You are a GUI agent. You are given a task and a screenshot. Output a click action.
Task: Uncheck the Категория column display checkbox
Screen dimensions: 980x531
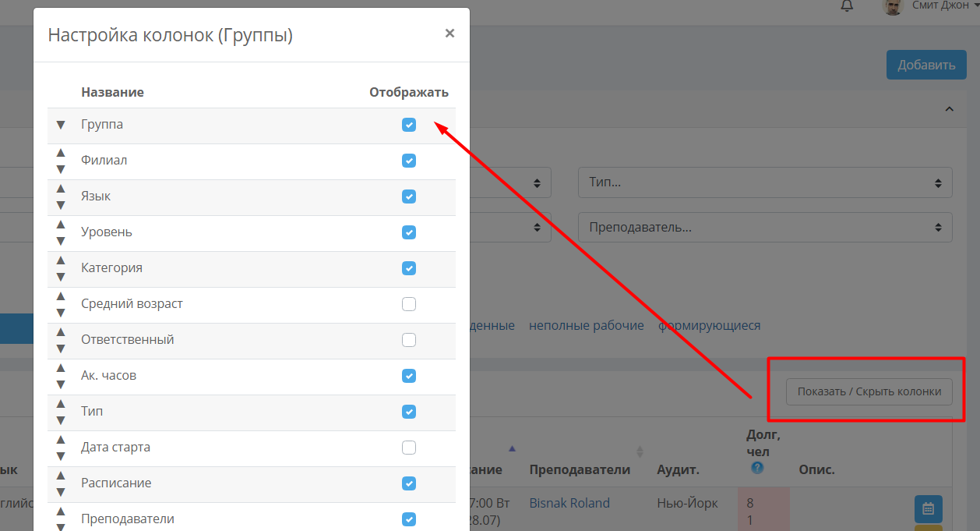click(x=409, y=268)
